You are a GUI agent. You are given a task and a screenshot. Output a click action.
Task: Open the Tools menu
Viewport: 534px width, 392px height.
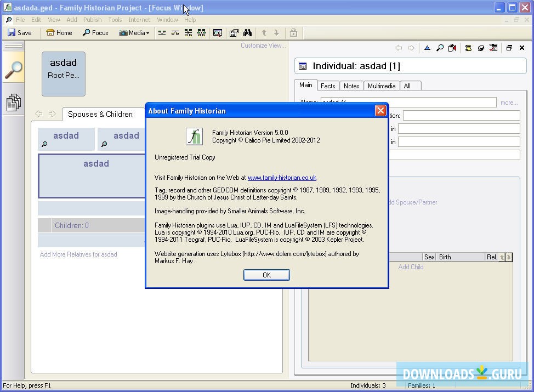tap(115, 20)
